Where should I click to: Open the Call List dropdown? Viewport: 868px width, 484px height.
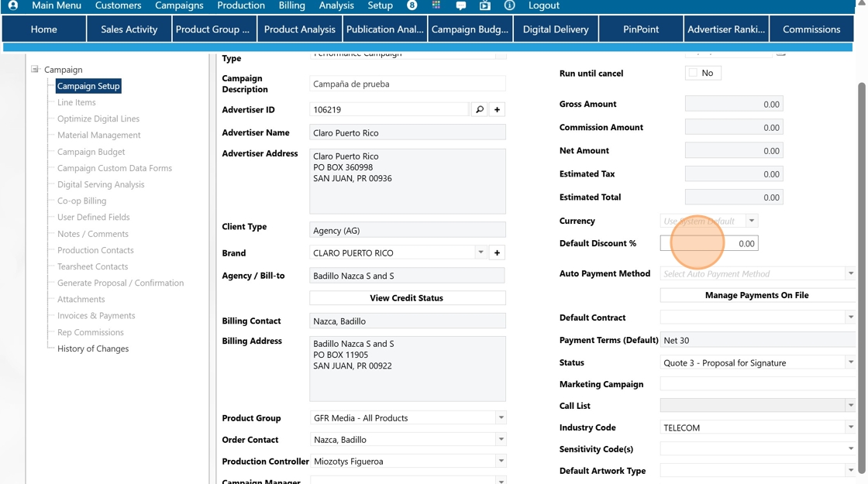point(850,406)
